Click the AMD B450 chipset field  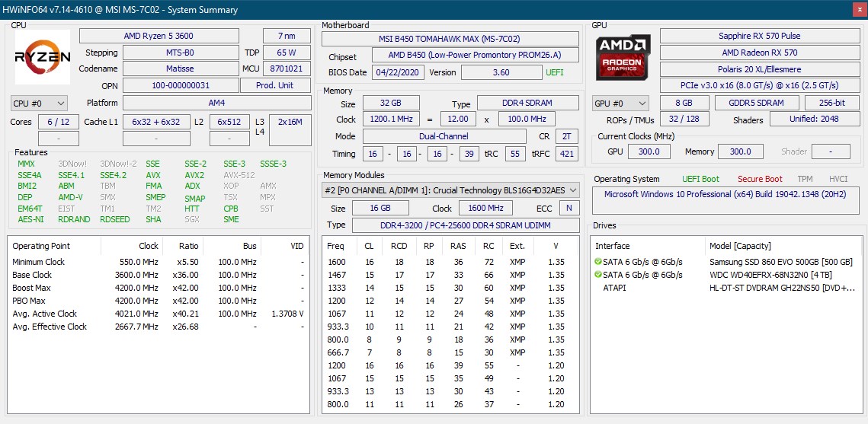[475, 56]
